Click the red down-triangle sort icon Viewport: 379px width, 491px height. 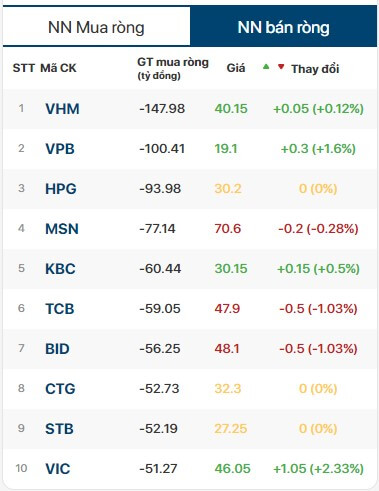pyautogui.click(x=281, y=67)
